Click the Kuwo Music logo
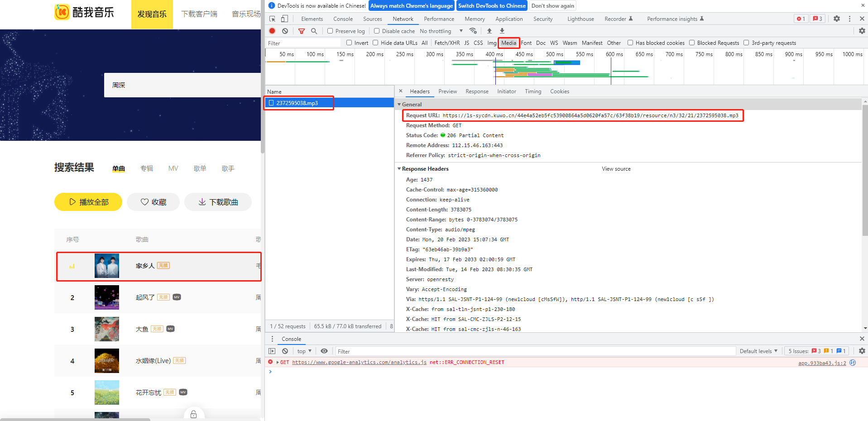 pos(84,12)
